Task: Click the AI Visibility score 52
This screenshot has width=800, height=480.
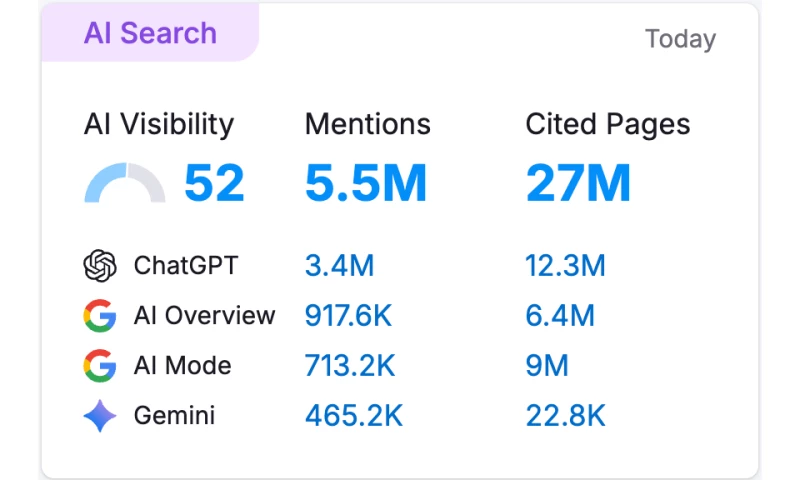Action: (x=214, y=184)
